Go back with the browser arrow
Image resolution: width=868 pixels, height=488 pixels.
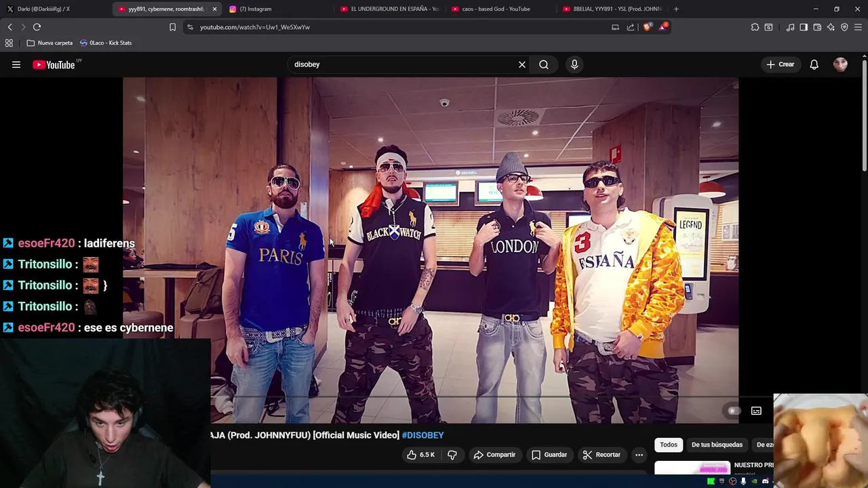point(9,27)
